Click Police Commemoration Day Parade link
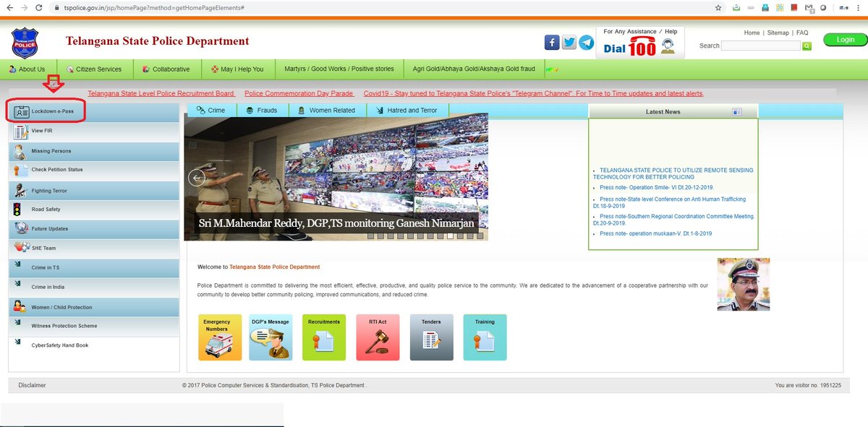 pos(299,93)
